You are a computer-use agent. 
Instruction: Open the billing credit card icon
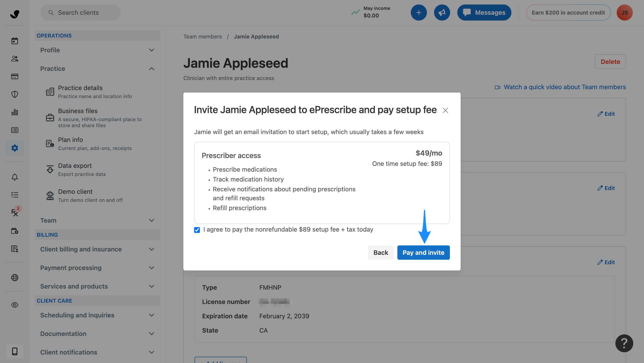click(15, 76)
